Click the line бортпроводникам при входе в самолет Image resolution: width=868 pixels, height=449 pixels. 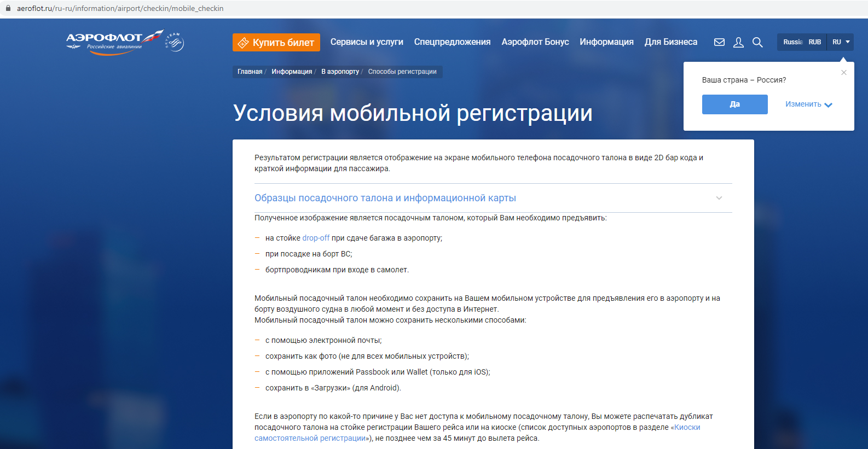pos(337,270)
